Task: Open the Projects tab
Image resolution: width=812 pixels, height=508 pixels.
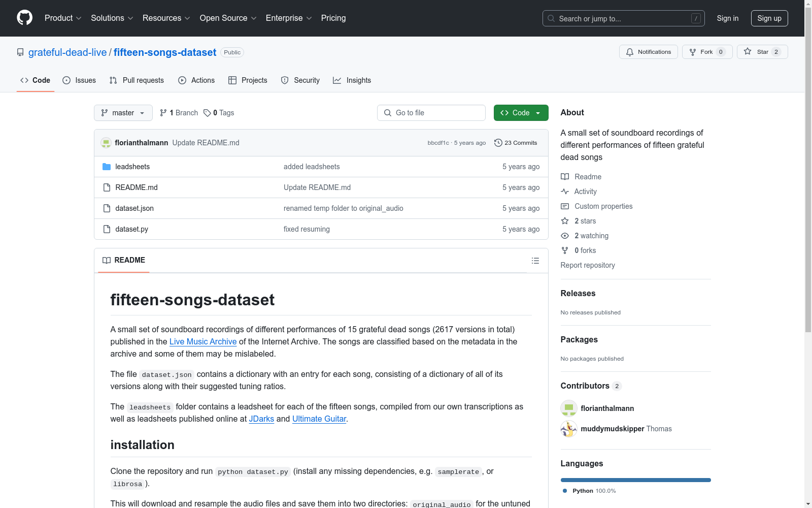Action: [x=248, y=80]
